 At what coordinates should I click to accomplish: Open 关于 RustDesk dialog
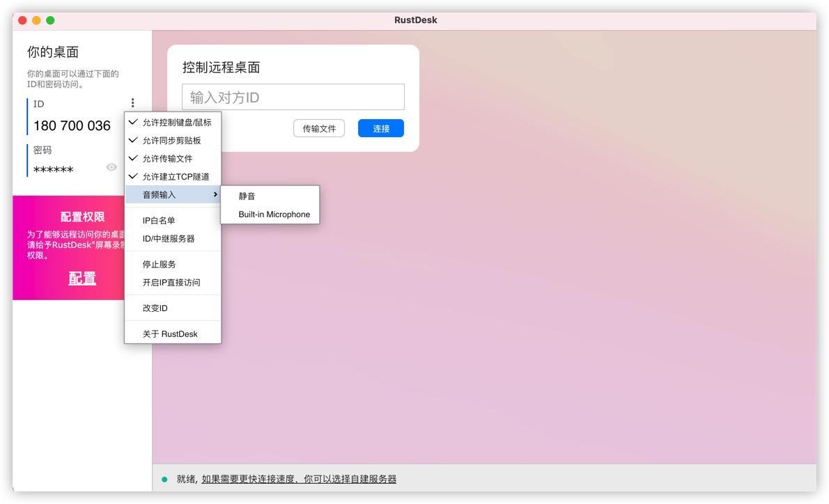169,333
